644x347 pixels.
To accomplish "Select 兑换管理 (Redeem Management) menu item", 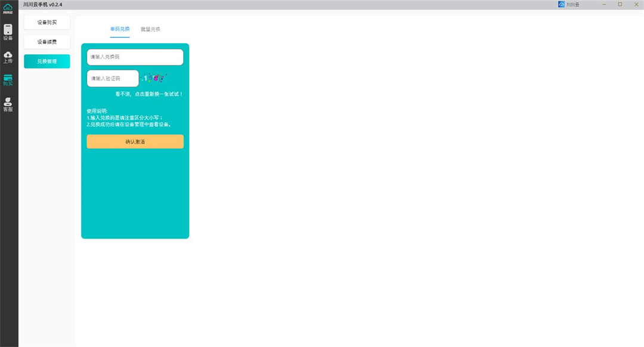I will pyautogui.click(x=47, y=61).
